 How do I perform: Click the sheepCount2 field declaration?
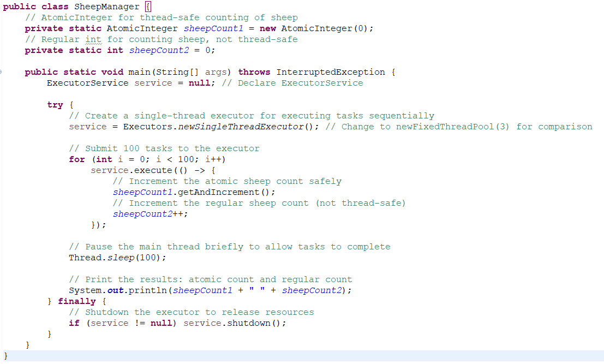click(159, 50)
